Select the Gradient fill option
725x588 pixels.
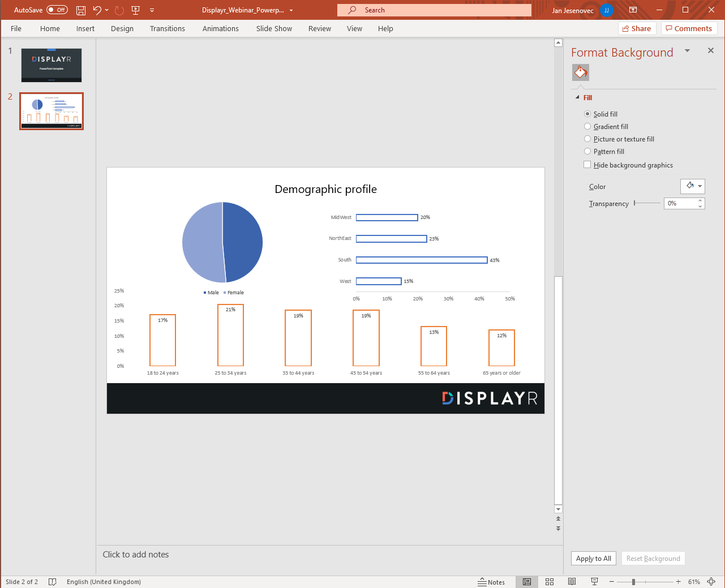(587, 127)
